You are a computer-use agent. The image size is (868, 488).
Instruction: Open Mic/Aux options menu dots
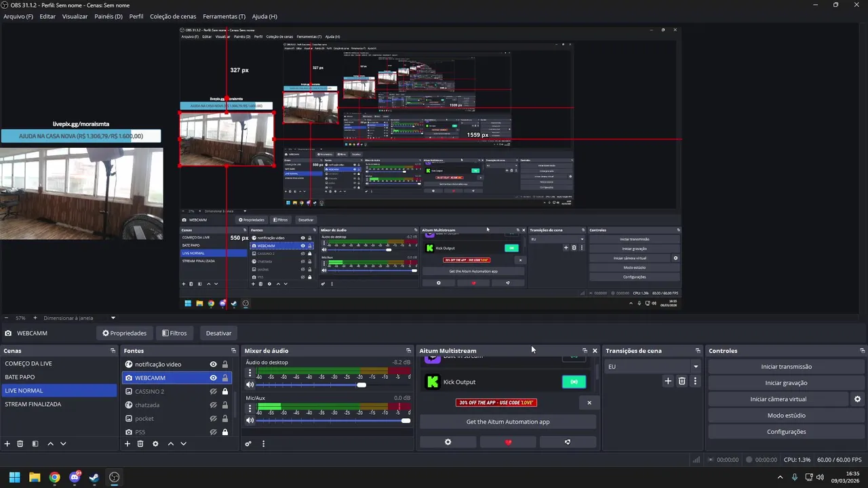click(x=250, y=408)
